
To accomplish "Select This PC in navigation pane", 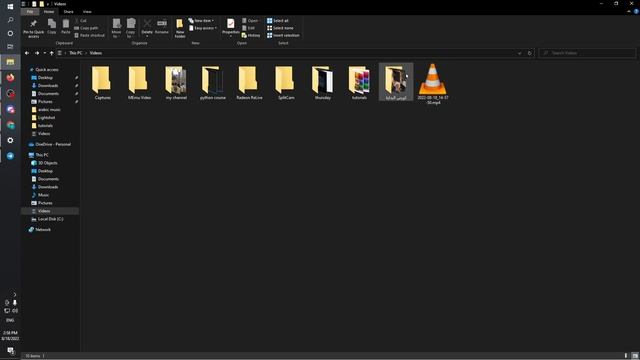I will [42, 155].
